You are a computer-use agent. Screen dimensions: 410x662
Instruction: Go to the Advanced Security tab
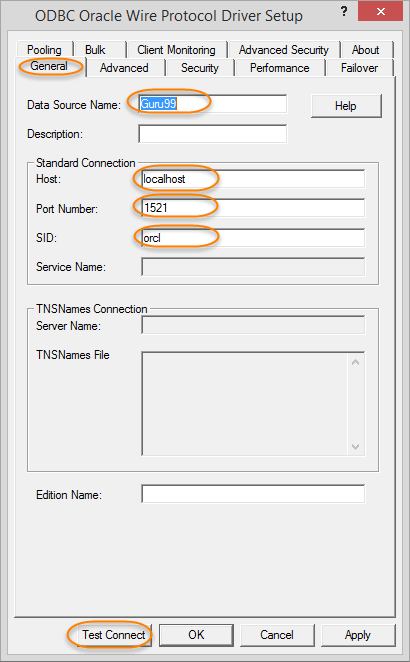click(x=284, y=50)
